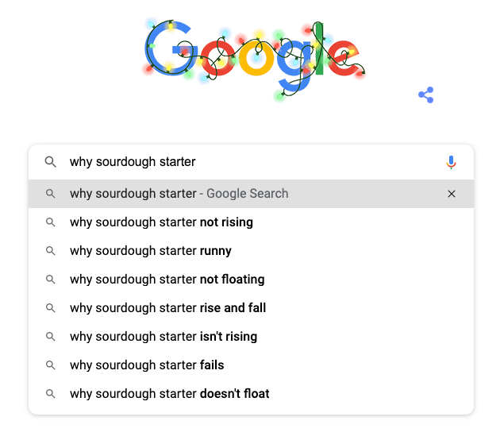The height and width of the screenshot is (440, 504).
Task: Choose suggestion "why sourdough starter not rising"
Action: coord(161,222)
